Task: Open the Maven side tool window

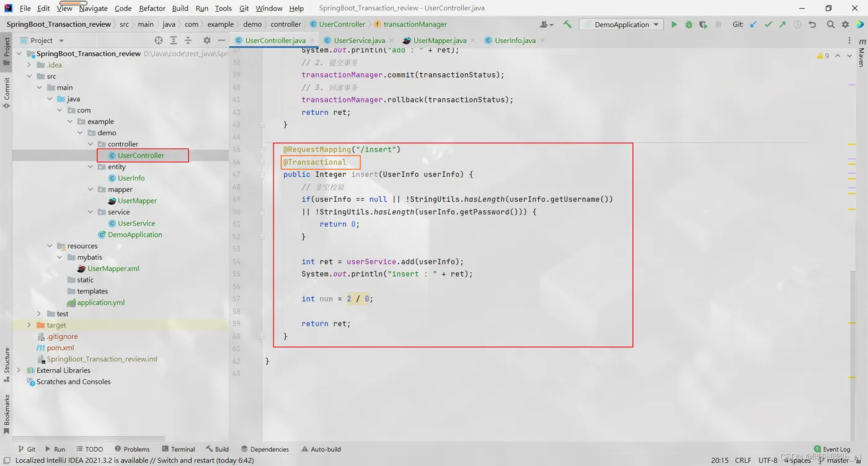Action: (862, 52)
